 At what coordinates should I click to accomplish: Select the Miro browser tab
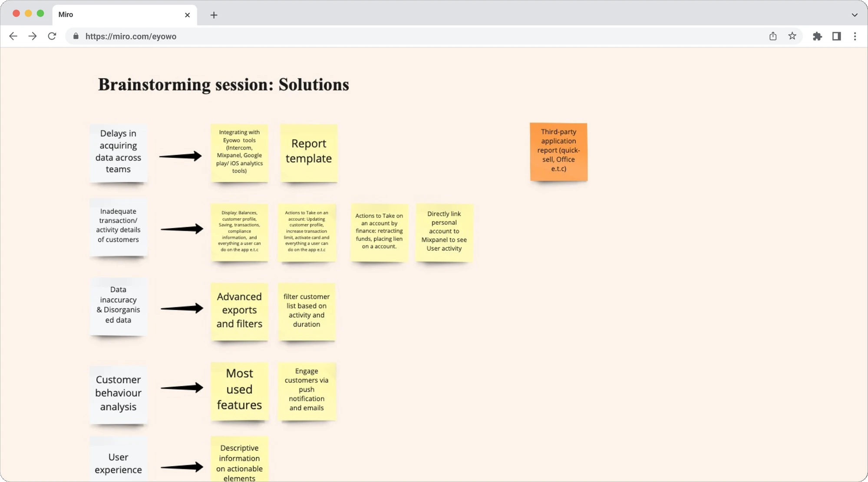[x=125, y=15]
